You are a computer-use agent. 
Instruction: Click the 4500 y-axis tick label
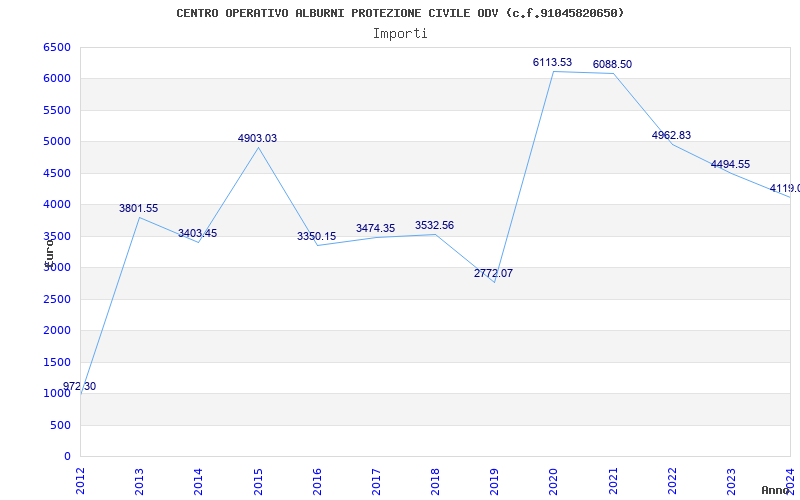57,173
